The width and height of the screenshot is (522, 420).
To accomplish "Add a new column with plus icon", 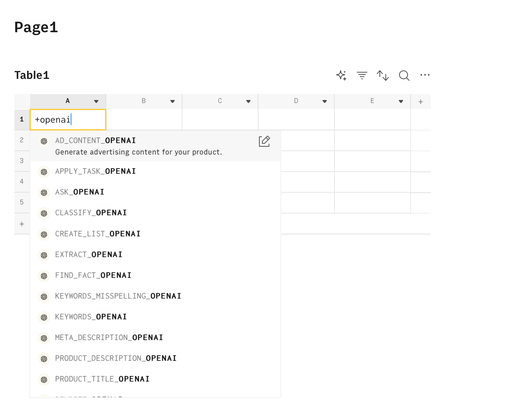I will point(421,102).
